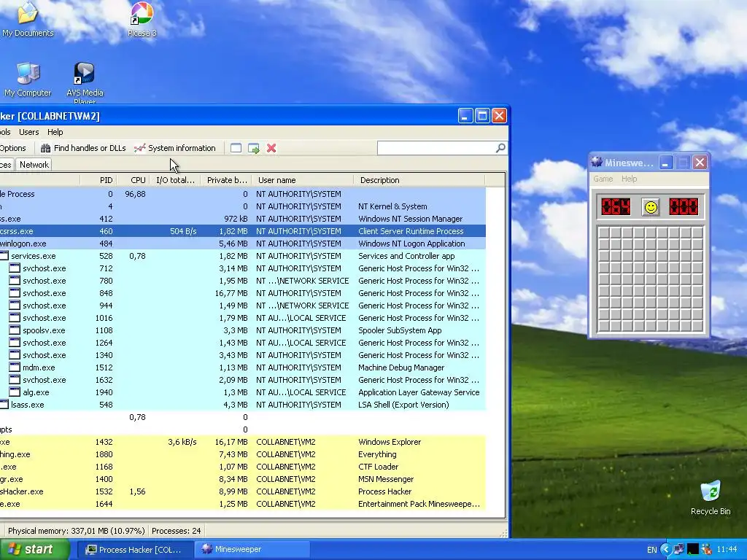
Task: Click the icon beside mdm.exe
Action: coord(15,367)
